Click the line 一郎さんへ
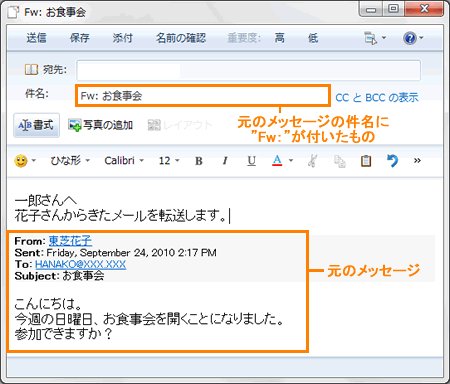Viewport: 450px width, 384px height. click(45, 201)
